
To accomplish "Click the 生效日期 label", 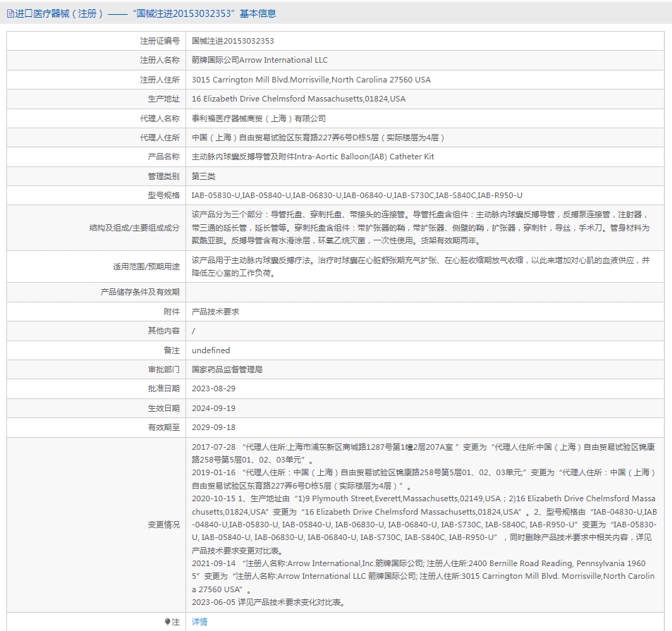I will coord(164,408).
